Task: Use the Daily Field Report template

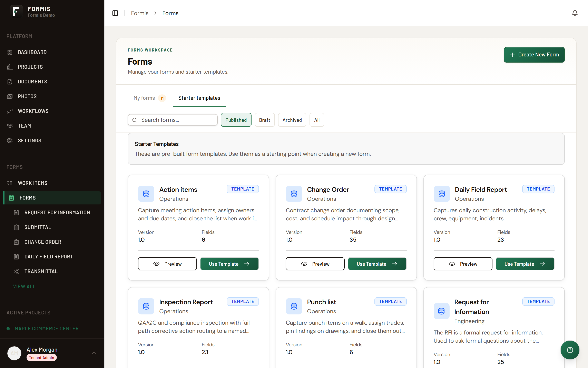Action: (525, 264)
